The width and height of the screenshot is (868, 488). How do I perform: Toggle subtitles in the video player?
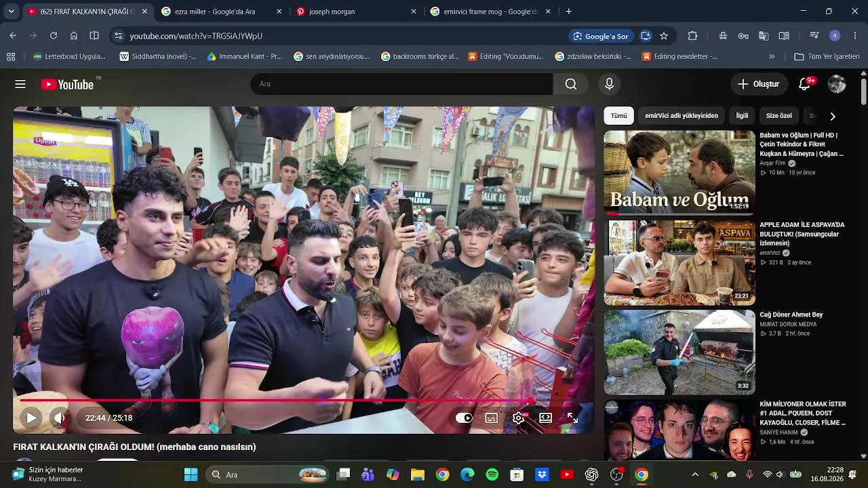pos(492,418)
